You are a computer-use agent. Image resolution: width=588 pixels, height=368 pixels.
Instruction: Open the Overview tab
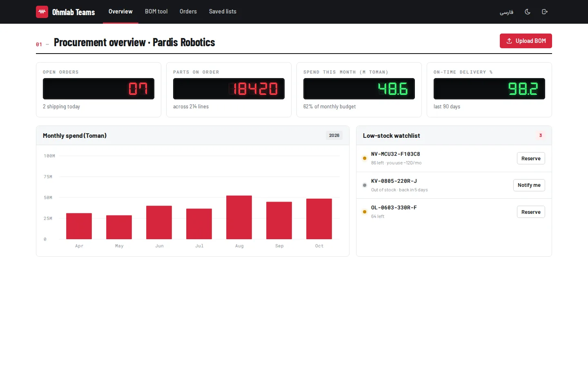[120, 11]
